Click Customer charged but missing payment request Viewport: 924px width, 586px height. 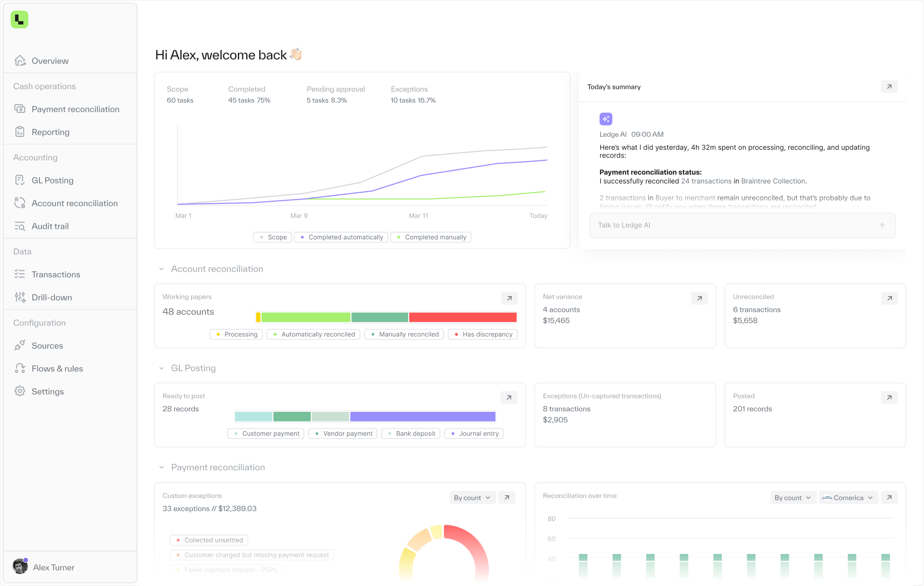pyautogui.click(x=252, y=555)
